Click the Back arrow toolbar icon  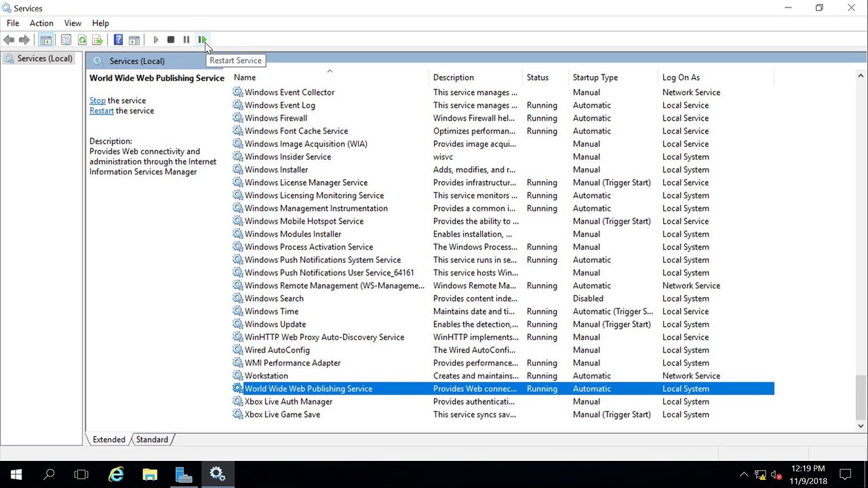(9, 40)
